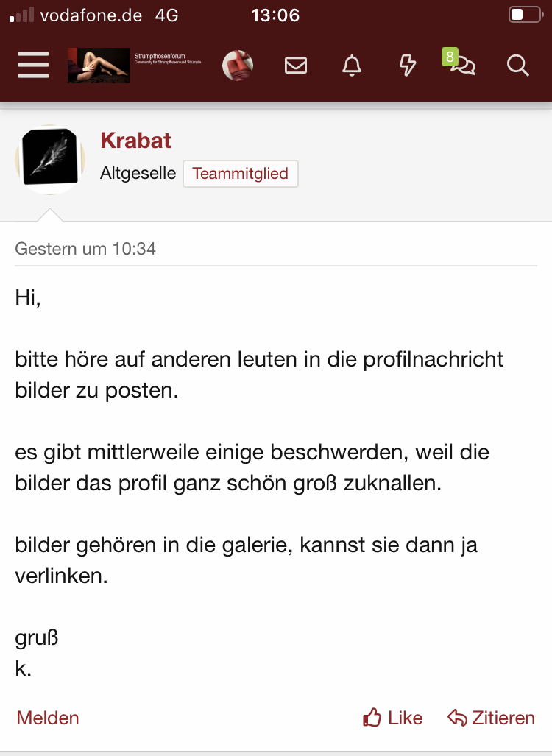Like Krabat's post with thumbs-up

click(392, 718)
